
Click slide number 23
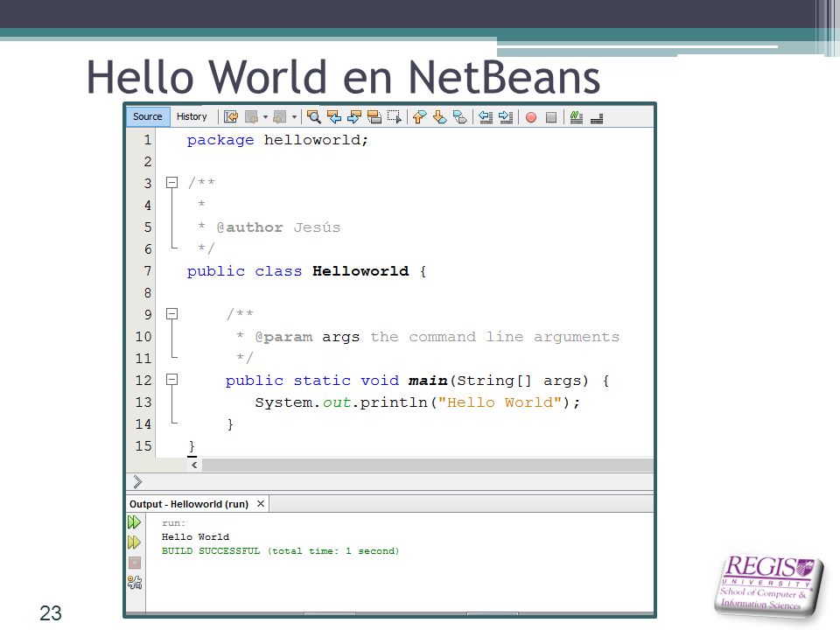(51, 612)
